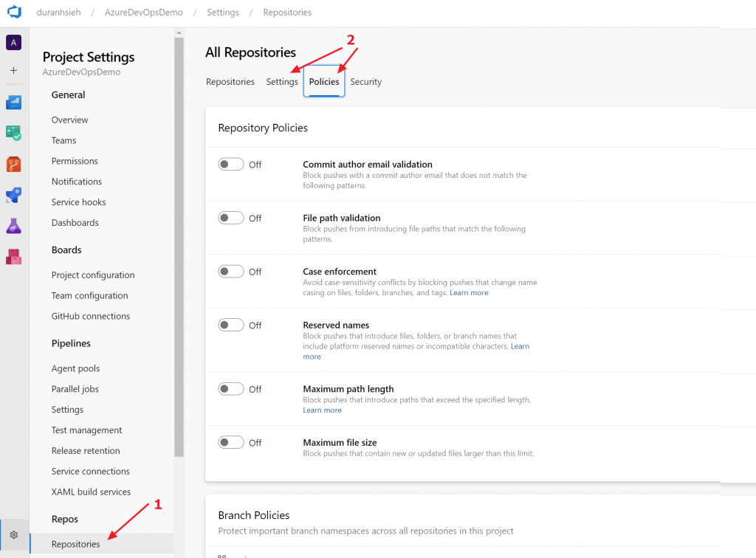Click AzureDevOpsDemo breadcrumb link
The image size is (756, 558).
[144, 12]
